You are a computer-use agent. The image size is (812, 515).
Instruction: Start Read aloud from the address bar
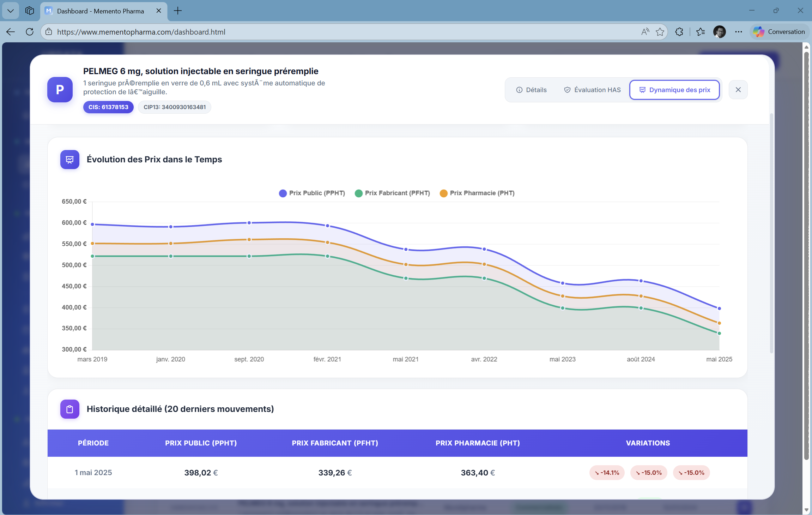click(x=644, y=32)
